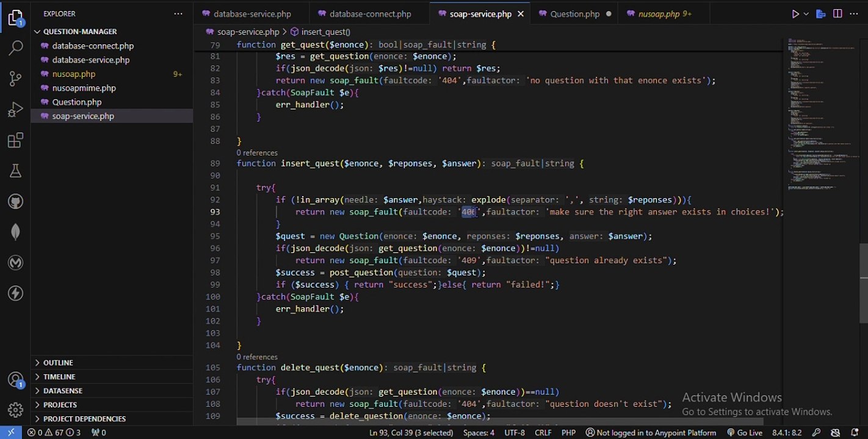This screenshot has height=439, width=868.
Task: Open notifications bell in status bar
Action: tap(854, 432)
